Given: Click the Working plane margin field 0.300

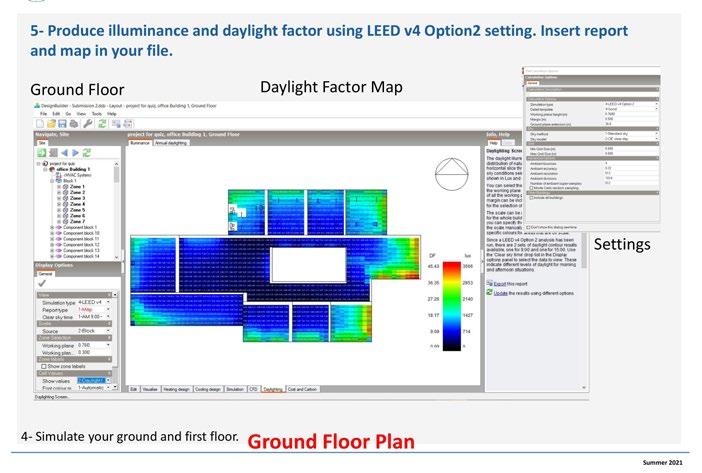Looking at the screenshot, I should click(93, 353).
